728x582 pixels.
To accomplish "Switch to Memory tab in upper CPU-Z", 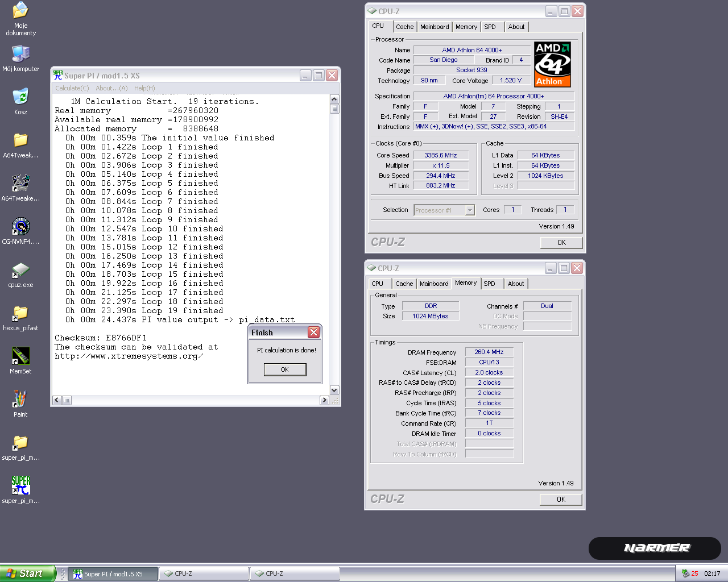I will coord(466,27).
